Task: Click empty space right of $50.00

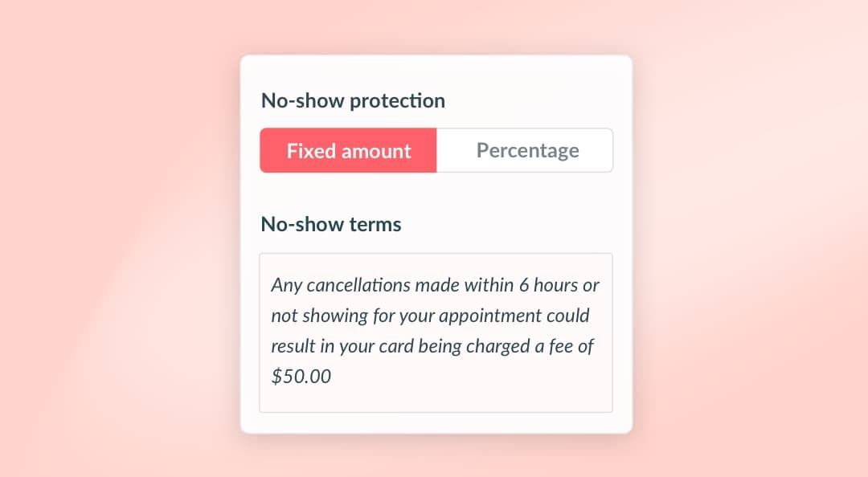Action: point(470,377)
